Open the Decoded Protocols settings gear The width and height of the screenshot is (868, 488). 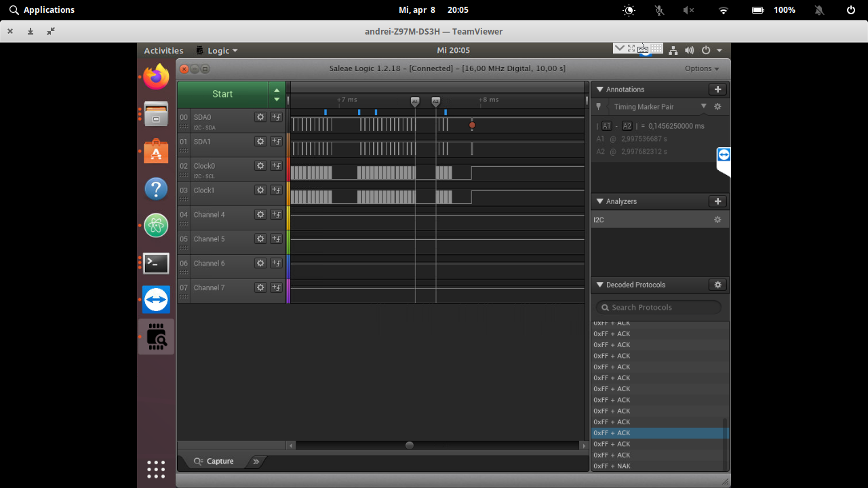(717, 285)
